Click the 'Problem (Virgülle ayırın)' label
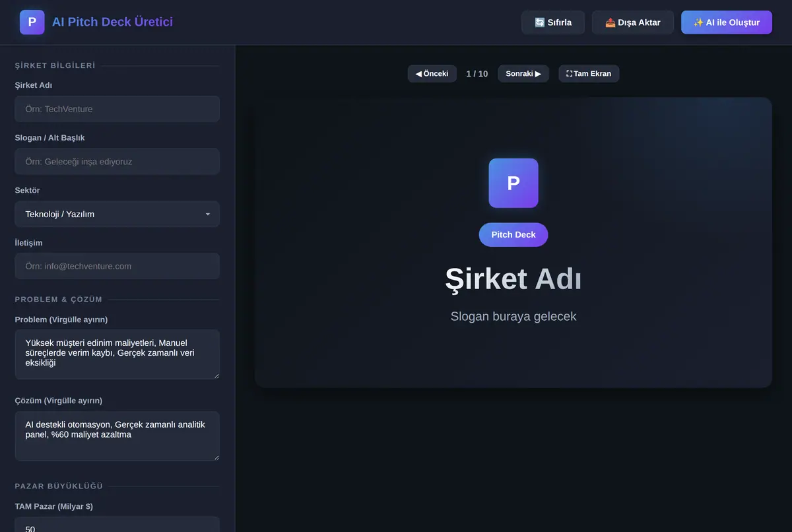Screen dimensions: 792x532 pyautogui.click(x=61, y=319)
